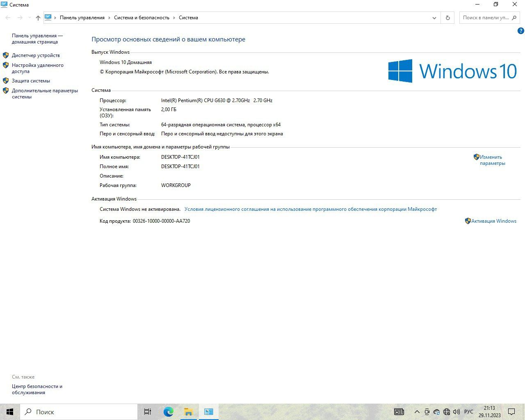Expand the chevron after Панель управления breadcrumb
525x420 pixels.
tap(110, 18)
